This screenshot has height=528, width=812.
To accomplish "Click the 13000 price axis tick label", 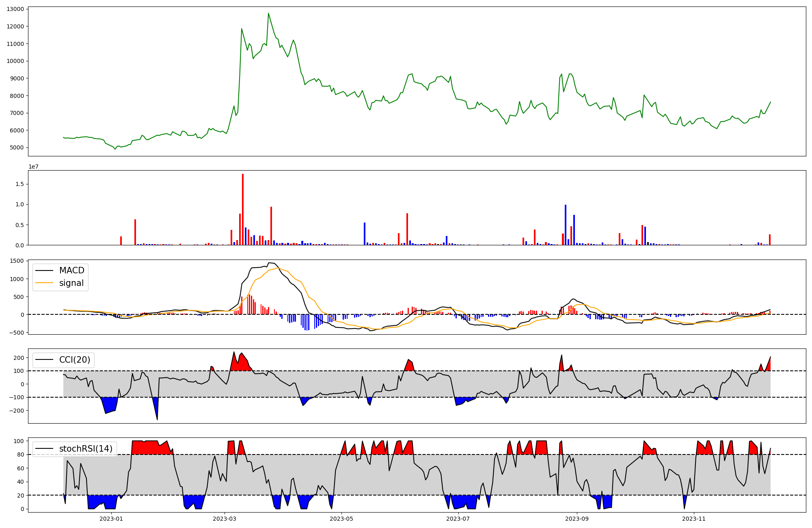I will 15,9.
